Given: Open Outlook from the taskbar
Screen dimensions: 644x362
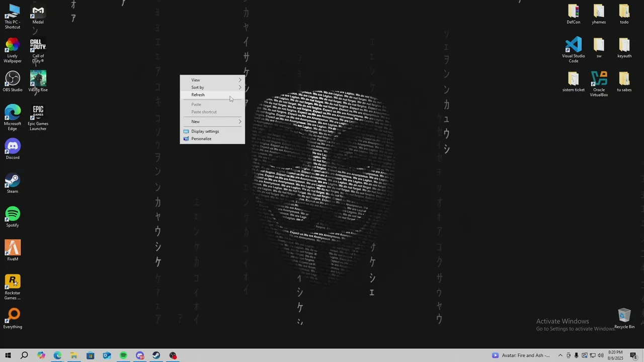Looking at the screenshot, I should (107, 355).
